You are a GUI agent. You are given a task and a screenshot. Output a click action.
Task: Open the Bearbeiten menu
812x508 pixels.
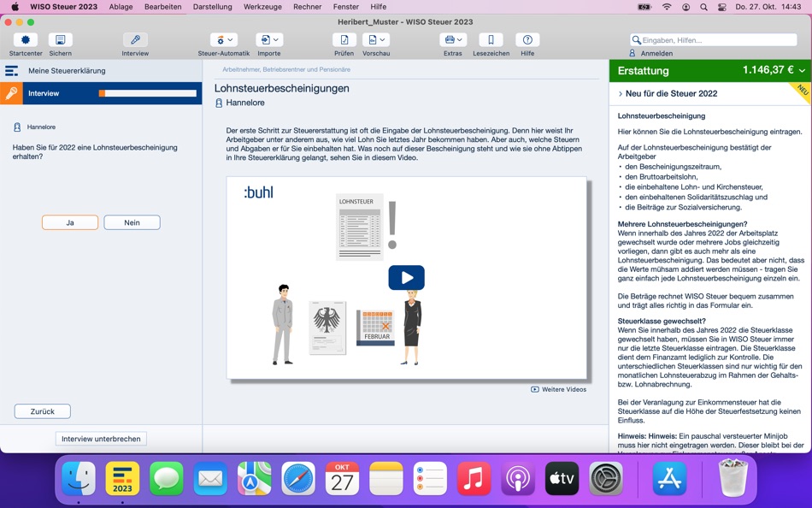coord(163,7)
